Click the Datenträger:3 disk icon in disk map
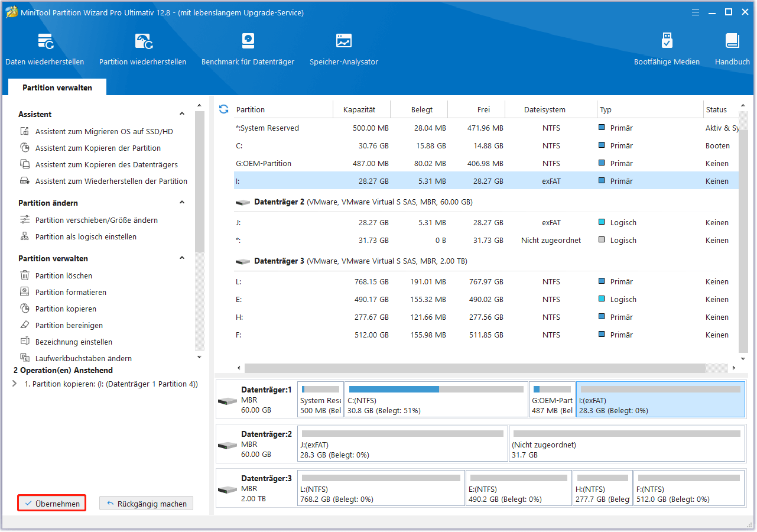The width and height of the screenshot is (757, 532). point(227,490)
